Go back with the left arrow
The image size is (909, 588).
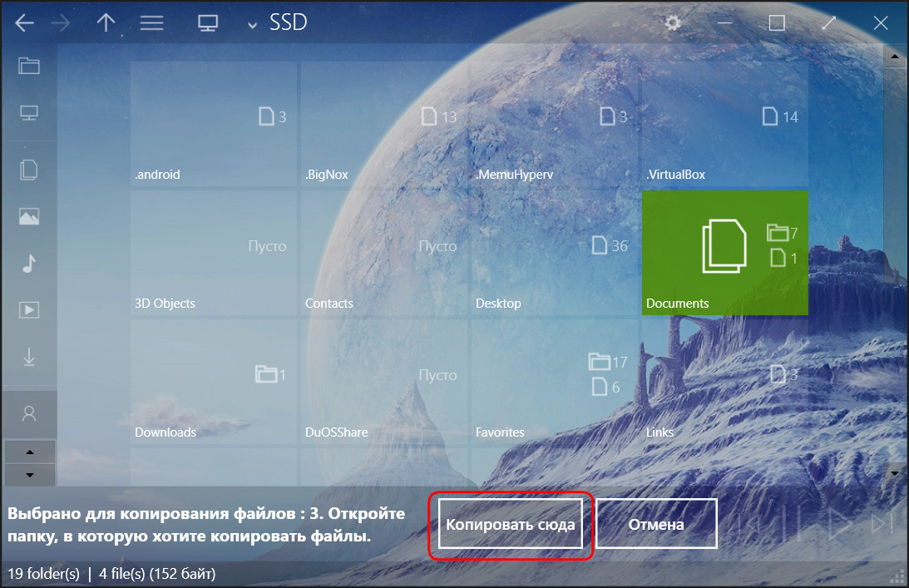24,23
